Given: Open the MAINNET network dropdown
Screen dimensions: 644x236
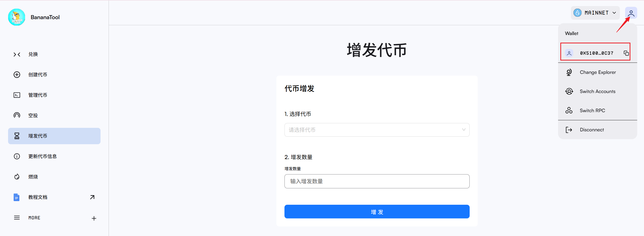Looking at the screenshot, I should (x=595, y=13).
